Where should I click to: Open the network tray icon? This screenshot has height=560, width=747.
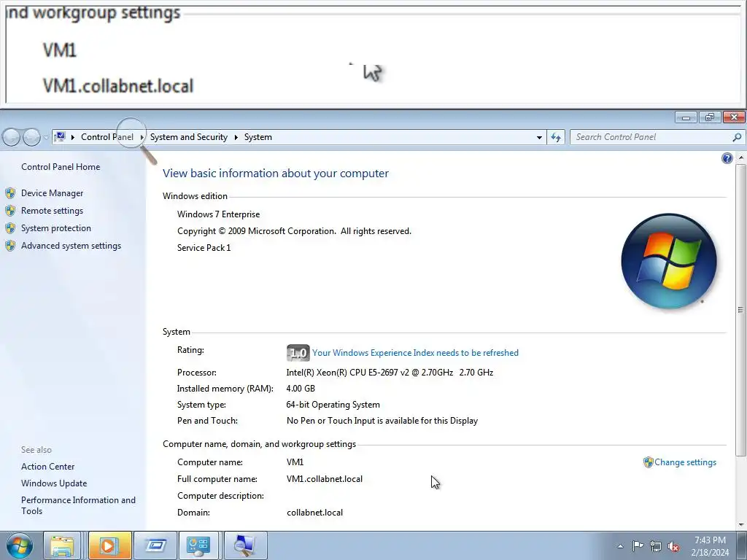tap(656, 546)
